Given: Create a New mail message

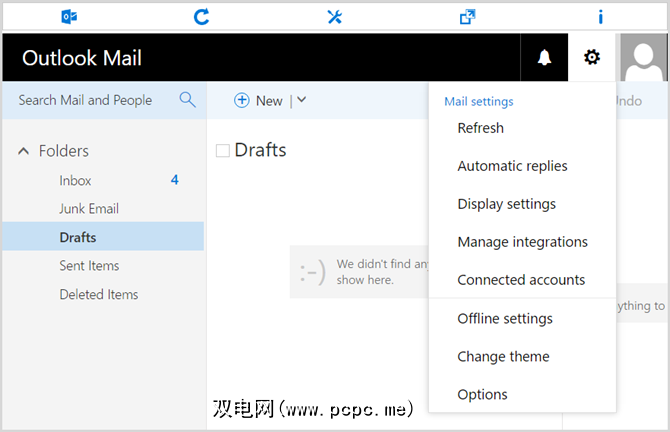Looking at the screenshot, I should click(258, 100).
